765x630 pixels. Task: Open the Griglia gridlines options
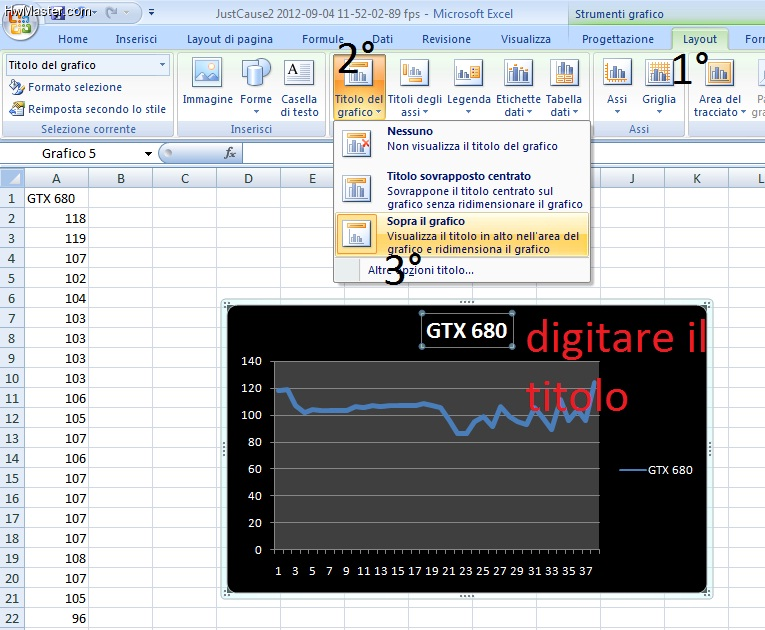(x=659, y=87)
